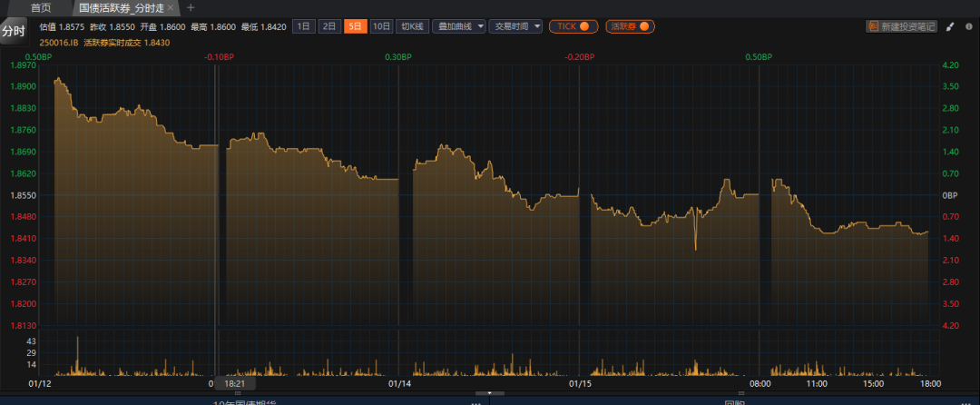The width and height of the screenshot is (980, 405).
Task: Collapse panel using bottom center divider arrow
Action: pyautogui.click(x=490, y=393)
